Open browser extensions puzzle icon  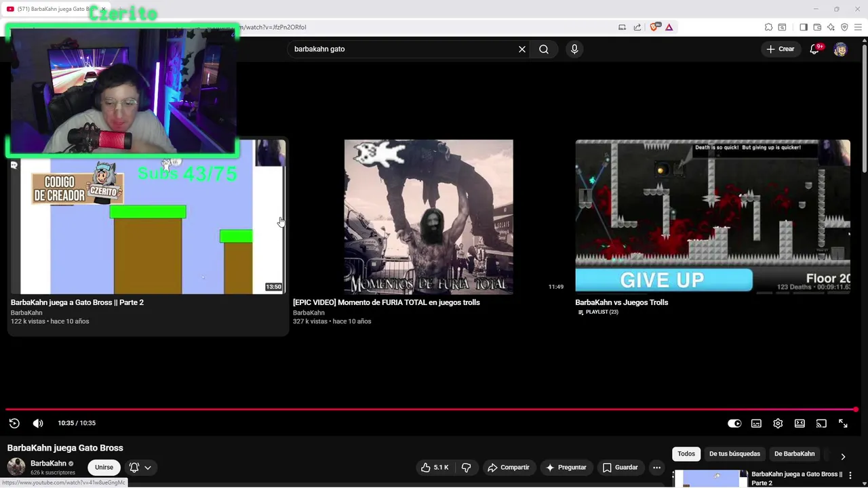(x=768, y=27)
